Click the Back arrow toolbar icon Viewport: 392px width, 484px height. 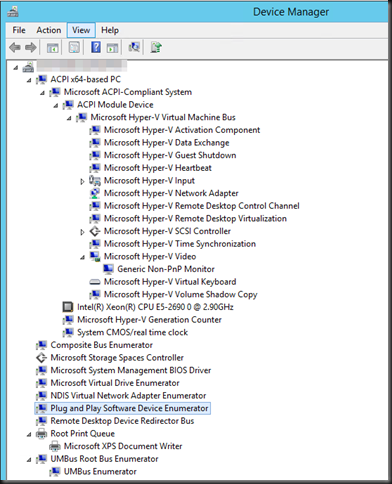(x=15, y=48)
